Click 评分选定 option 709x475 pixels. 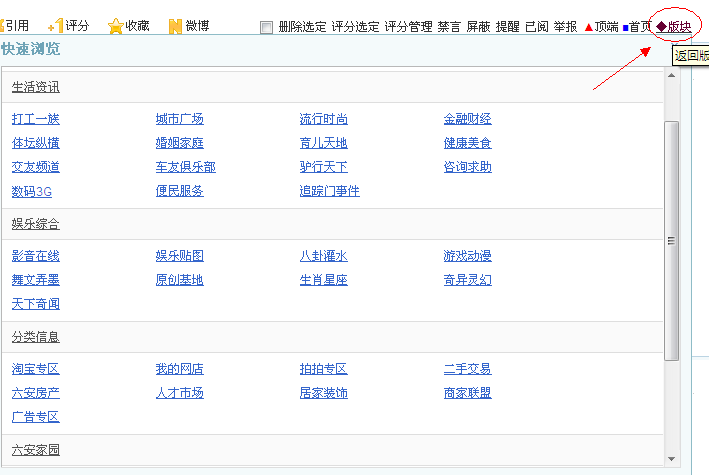pos(355,27)
